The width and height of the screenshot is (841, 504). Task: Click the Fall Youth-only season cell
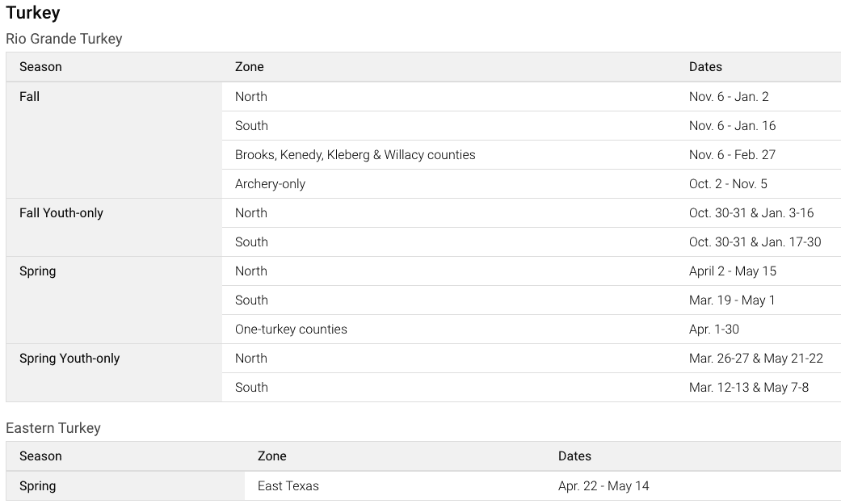[61, 213]
